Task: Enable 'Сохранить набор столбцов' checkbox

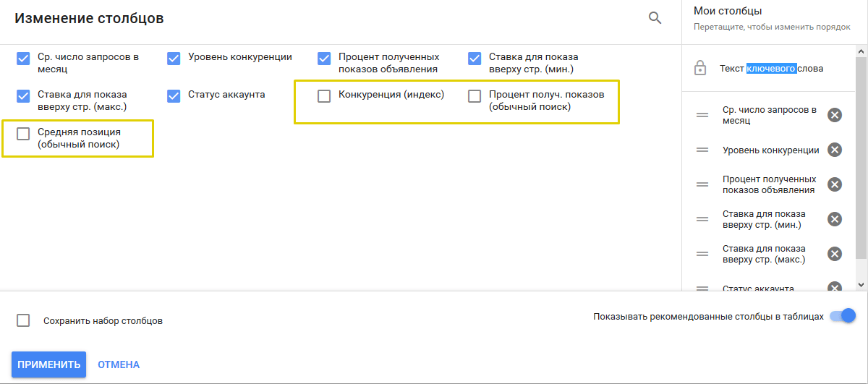Action: tap(23, 320)
